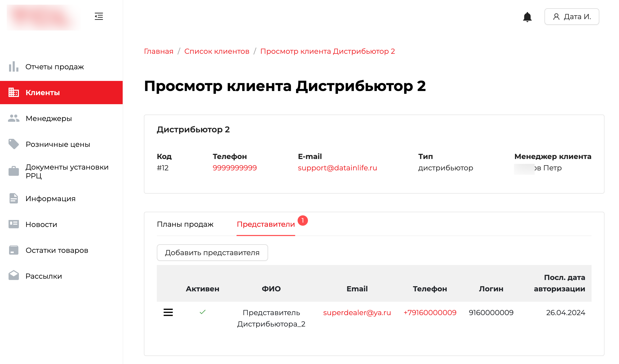The image size is (619, 364).
Task: Switch to the Планы продаж tab
Action: click(x=185, y=224)
